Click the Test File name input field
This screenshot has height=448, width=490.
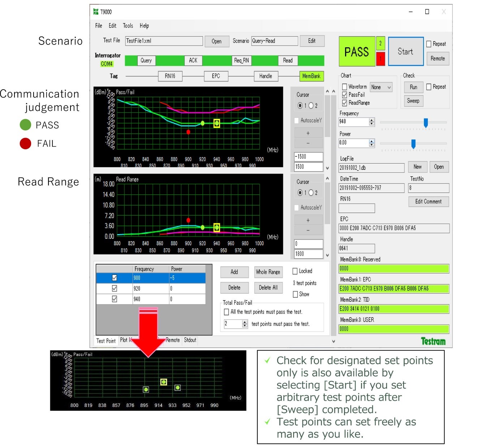tap(164, 41)
